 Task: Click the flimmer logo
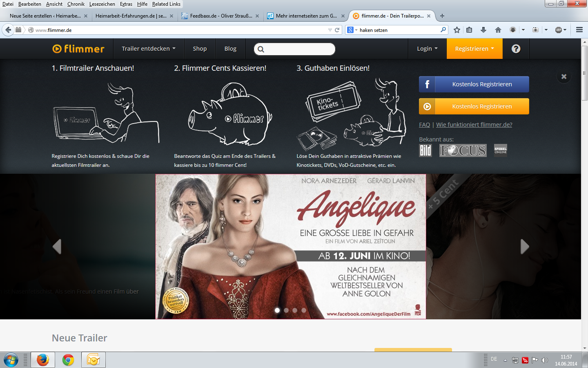(x=78, y=49)
